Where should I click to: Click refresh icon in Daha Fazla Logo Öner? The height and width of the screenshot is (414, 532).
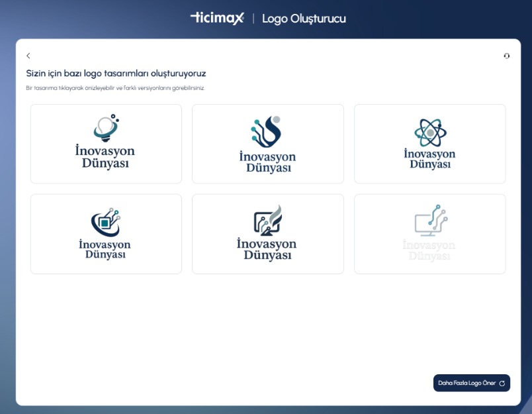[502, 384]
